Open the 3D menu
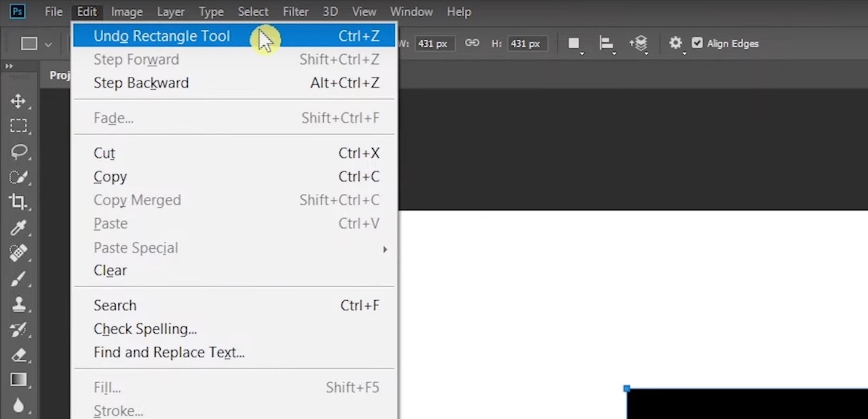Viewport: 868px width, 419px height. point(330,11)
